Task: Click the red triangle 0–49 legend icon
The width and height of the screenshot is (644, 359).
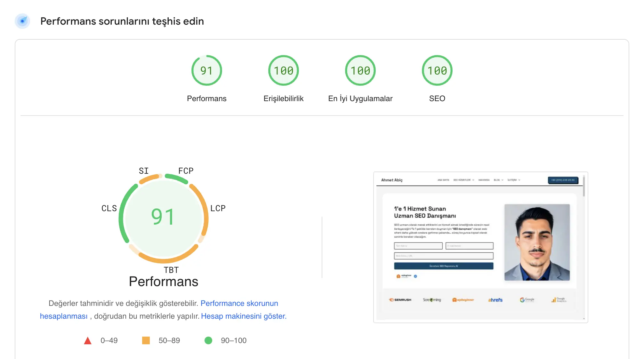Action: click(x=88, y=340)
